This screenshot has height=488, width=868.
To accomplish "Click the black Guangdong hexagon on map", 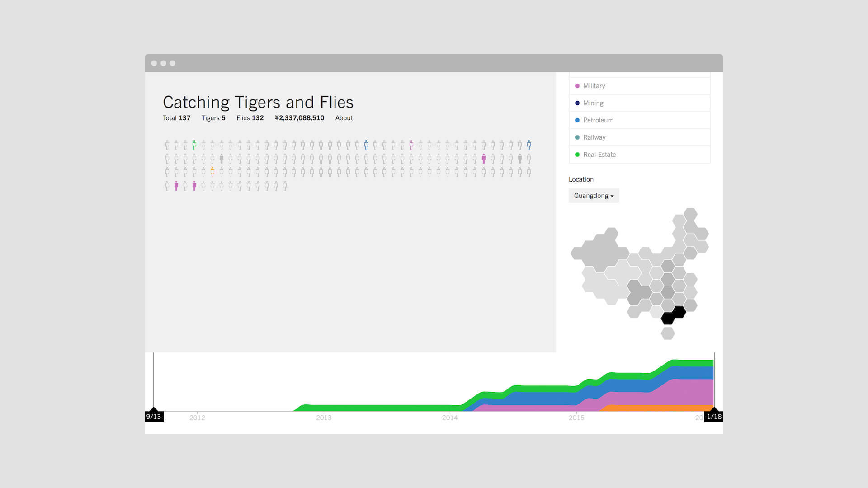I will (673, 315).
